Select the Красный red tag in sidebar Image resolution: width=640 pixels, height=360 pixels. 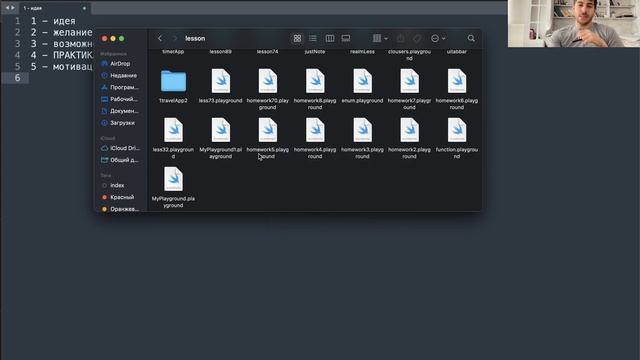118,197
